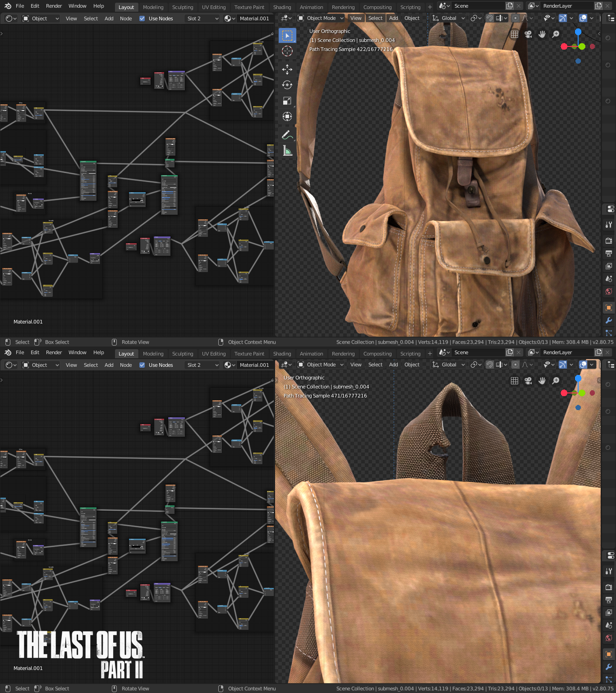Activate the Cursor tool in upper viewport
The image size is (616, 693).
pyautogui.click(x=287, y=51)
